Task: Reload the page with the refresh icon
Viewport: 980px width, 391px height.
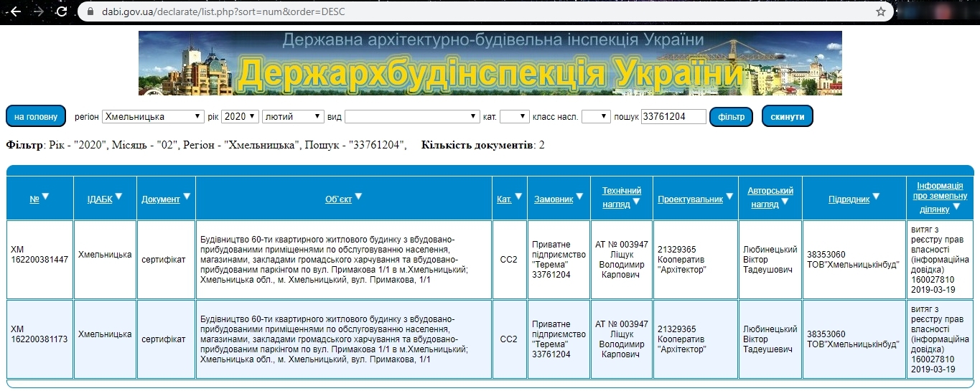Action: point(62,11)
